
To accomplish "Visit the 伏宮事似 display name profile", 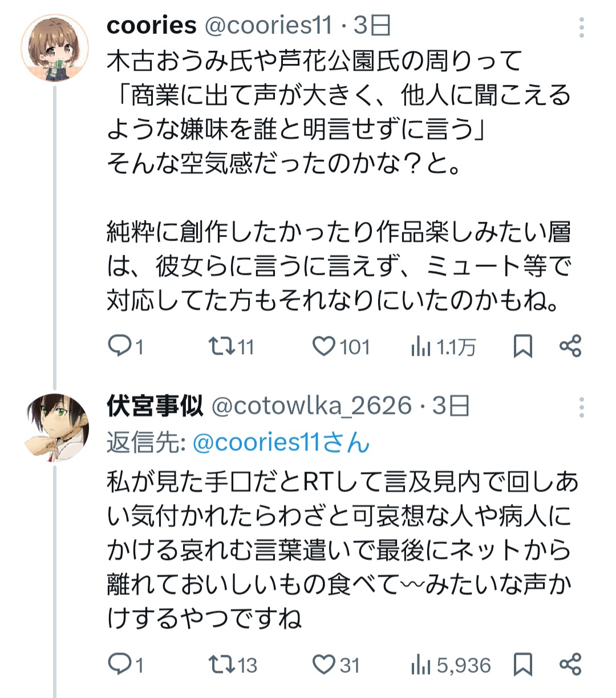I will (x=155, y=406).
